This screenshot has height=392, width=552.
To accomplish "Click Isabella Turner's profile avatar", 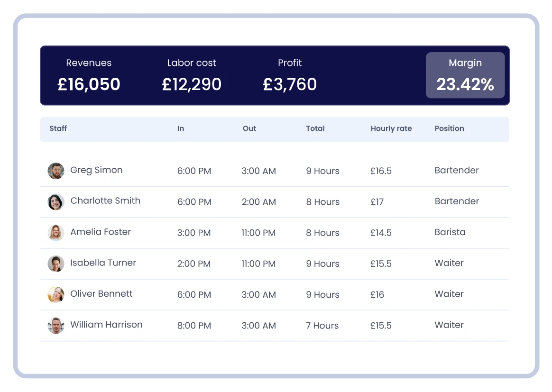I will click(55, 264).
